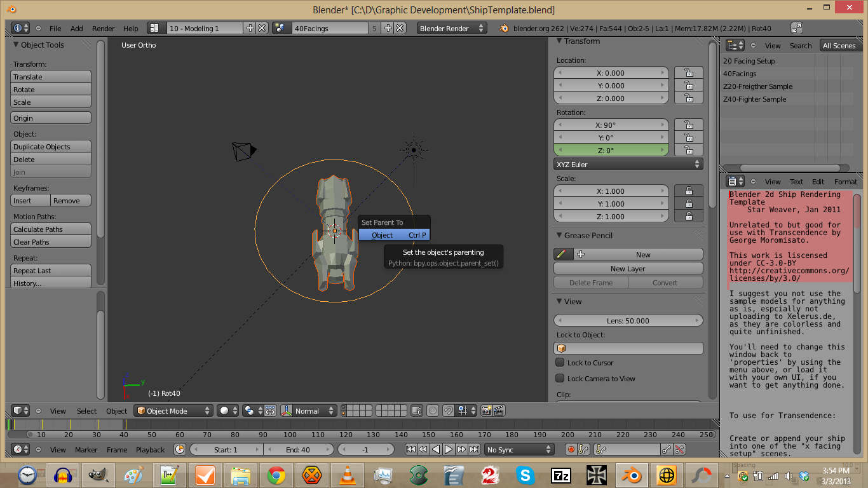
Task: Click the Info editor type icon
Action: click(21, 28)
